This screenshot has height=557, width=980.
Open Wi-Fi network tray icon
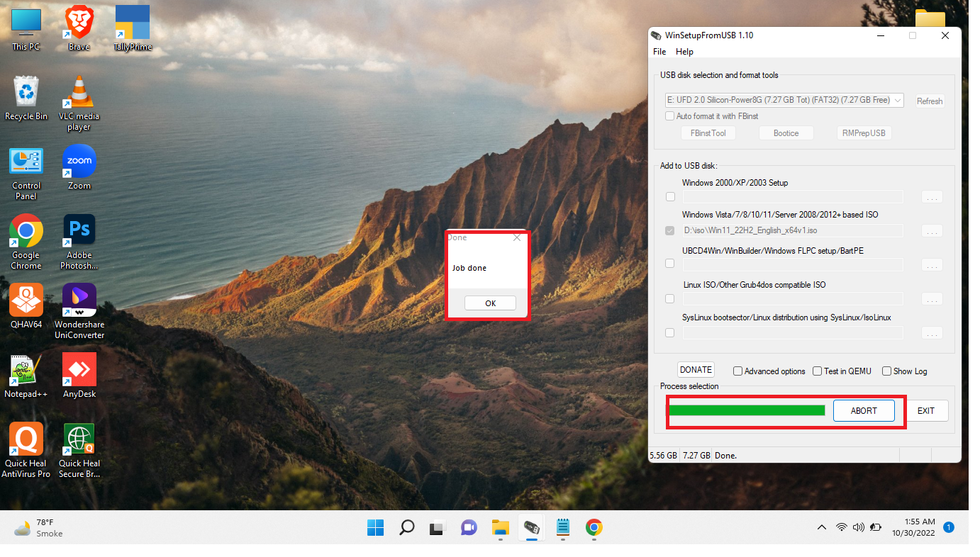point(842,527)
